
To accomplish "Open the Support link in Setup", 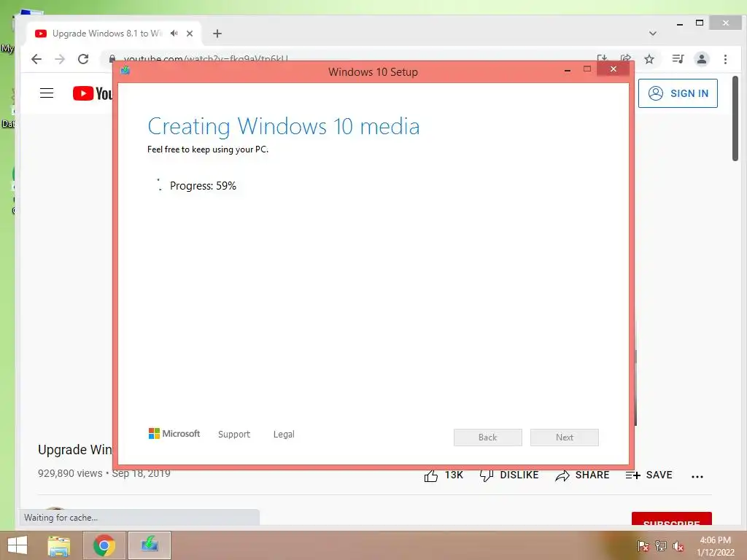I will (x=234, y=435).
